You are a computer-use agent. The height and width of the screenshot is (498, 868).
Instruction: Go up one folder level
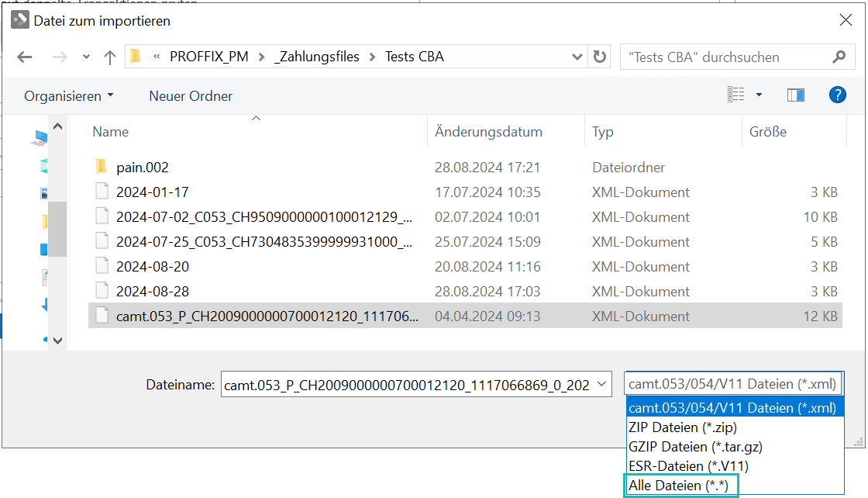click(109, 57)
